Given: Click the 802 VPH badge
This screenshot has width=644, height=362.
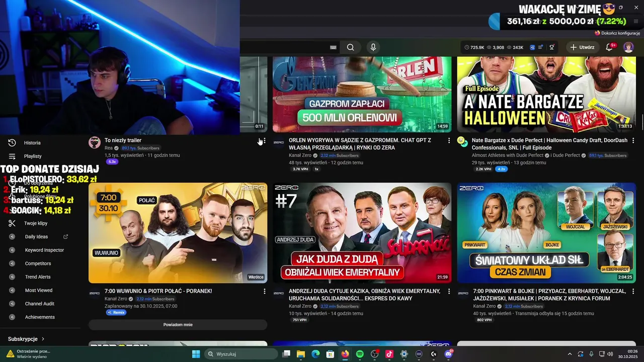Looking at the screenshot, I should pyautogui.click(x=484, y=320).
